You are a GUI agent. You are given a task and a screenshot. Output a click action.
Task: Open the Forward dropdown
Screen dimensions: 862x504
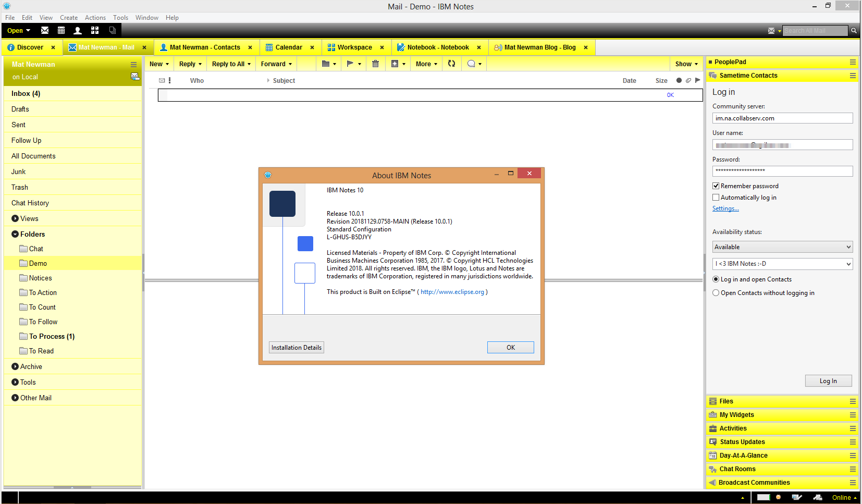[x=277, y=64]
